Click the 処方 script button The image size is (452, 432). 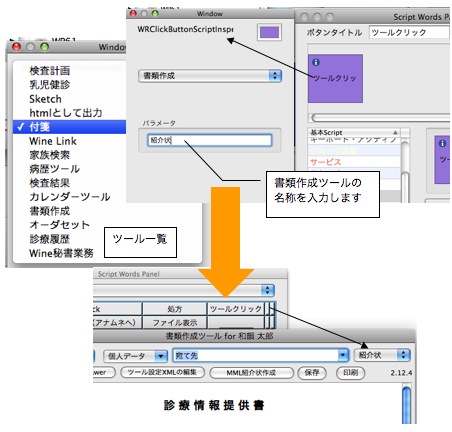coord(175,309)
